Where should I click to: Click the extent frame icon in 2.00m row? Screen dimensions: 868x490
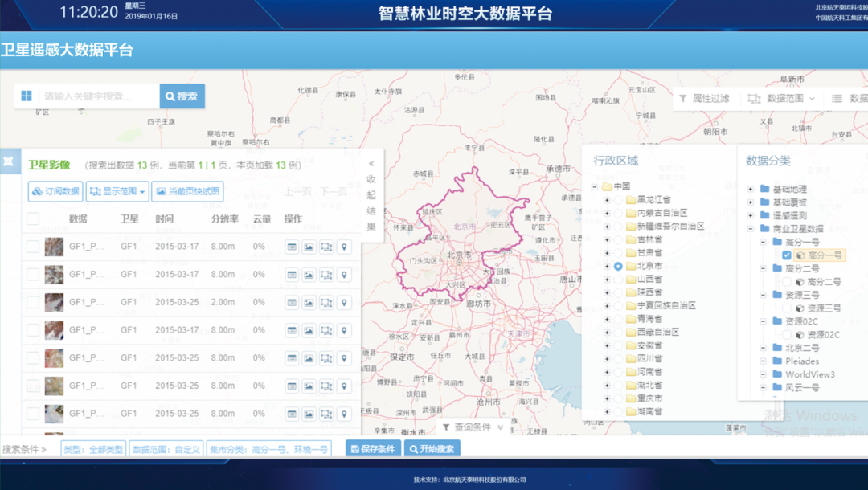(326, 303)
